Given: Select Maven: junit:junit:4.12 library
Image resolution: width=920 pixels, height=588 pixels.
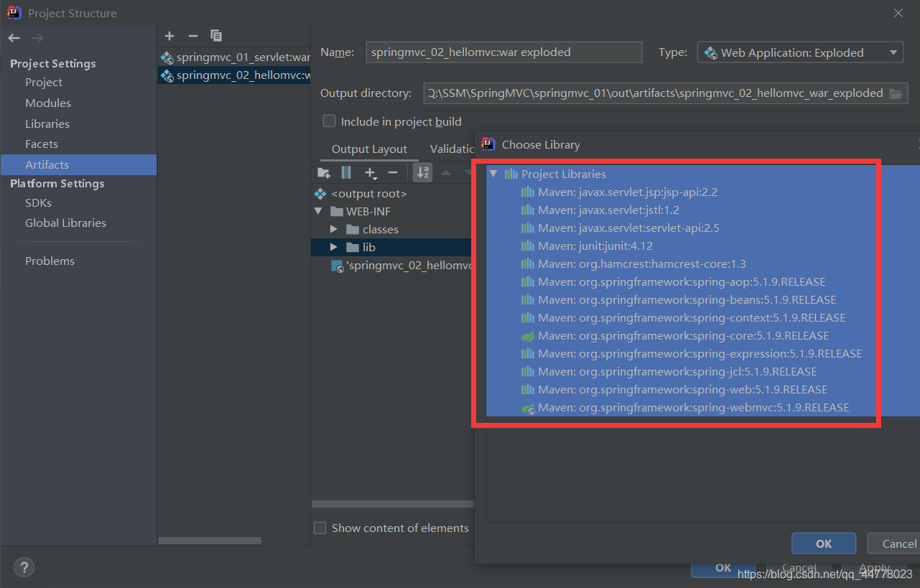Looking at the screenshot, I should 595,246.
